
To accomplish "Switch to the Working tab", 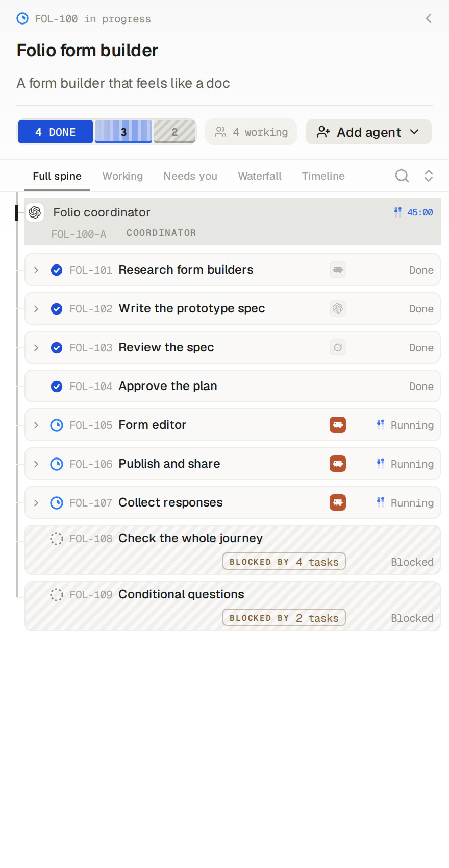I will coord(122,176).
